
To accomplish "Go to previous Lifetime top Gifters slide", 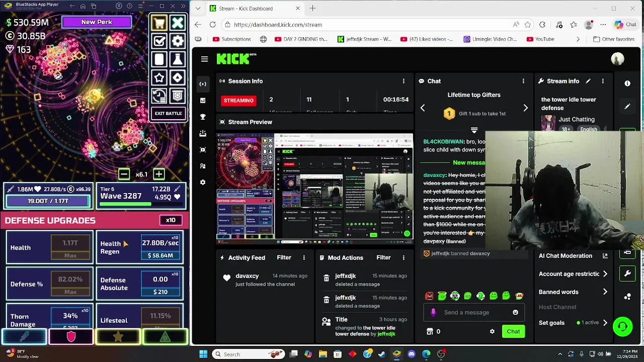I will point(423,108).
